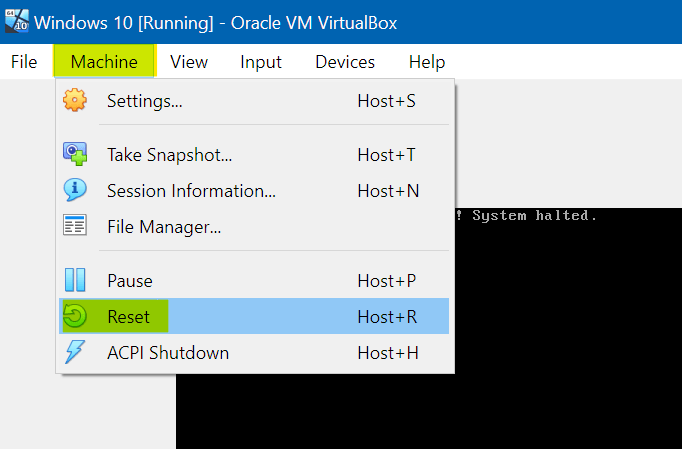Click the File Manager list icon
Screen dimensions: 682x449
coord(75,225)
